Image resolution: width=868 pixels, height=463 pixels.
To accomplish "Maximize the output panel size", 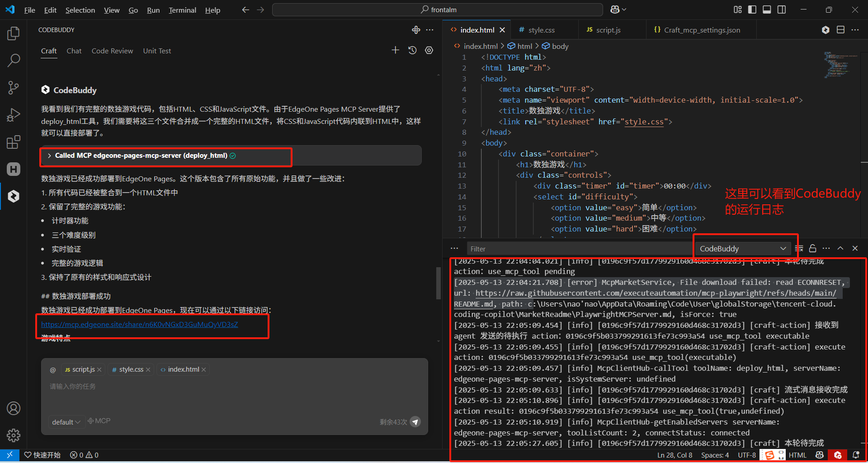I will (x=840, y=248).
